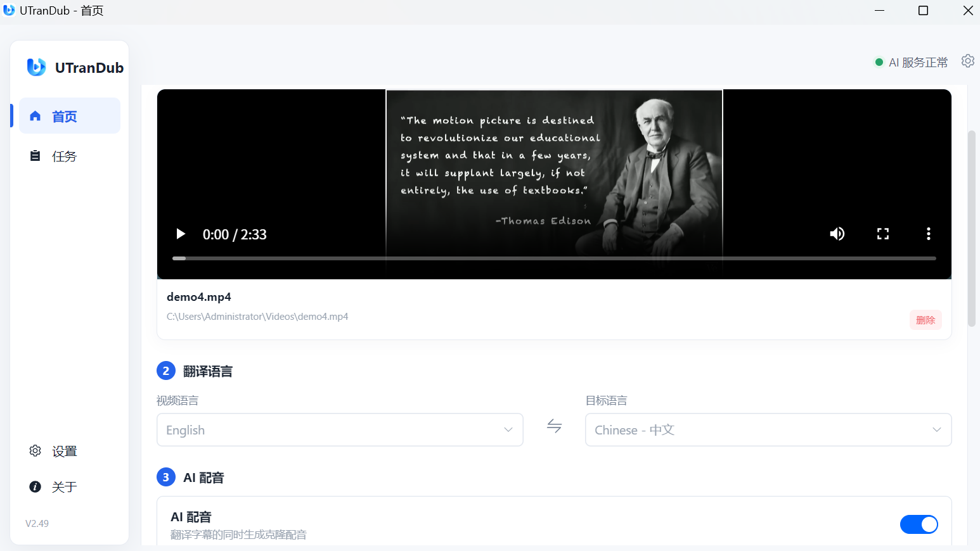This screenshot has width=980, height=551.
Task: Click the main content vertical scrollbar
Action: [971, 228]
